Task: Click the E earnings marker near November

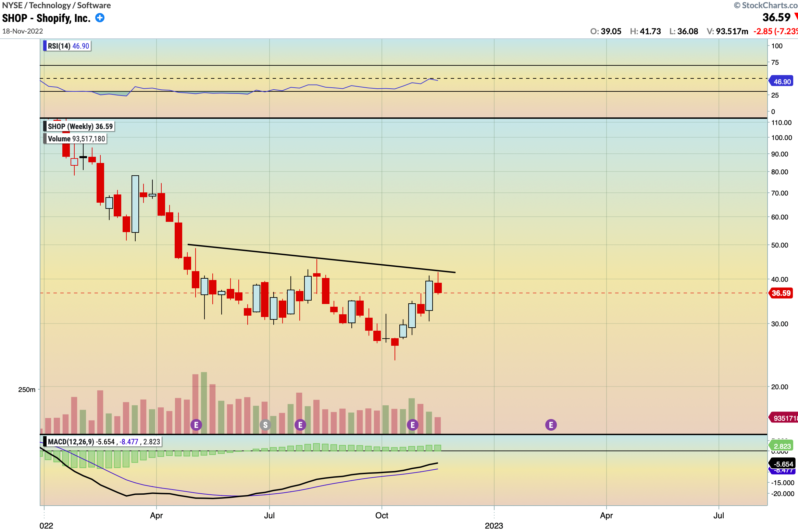Action: [413, 424]
